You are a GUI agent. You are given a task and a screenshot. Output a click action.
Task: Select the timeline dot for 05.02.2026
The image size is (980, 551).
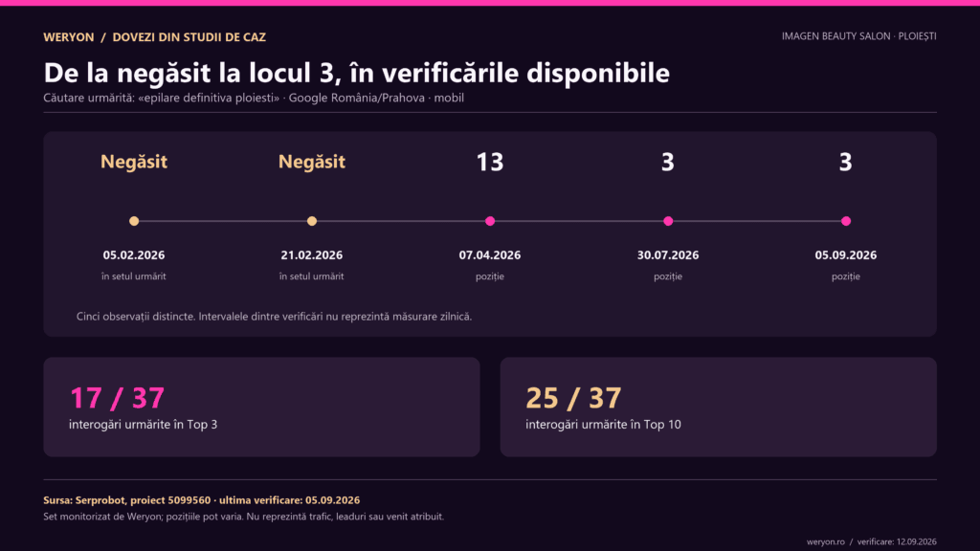(x=134, y=221)
